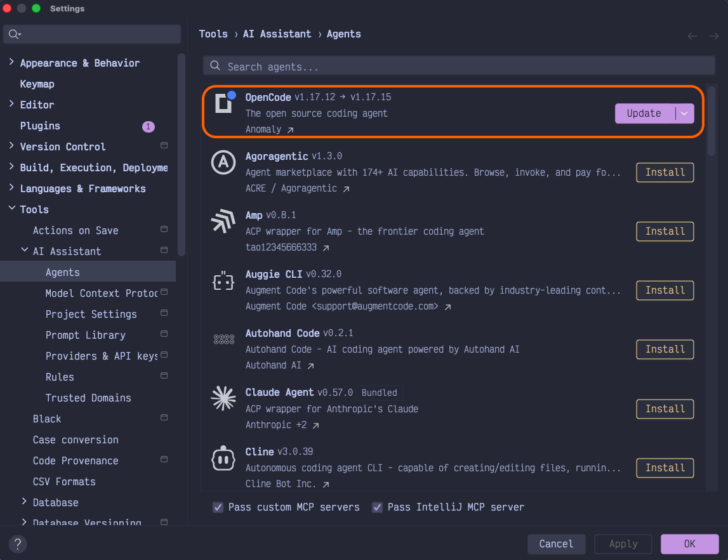Open Augment Code support external link arrow

(447, 307)
